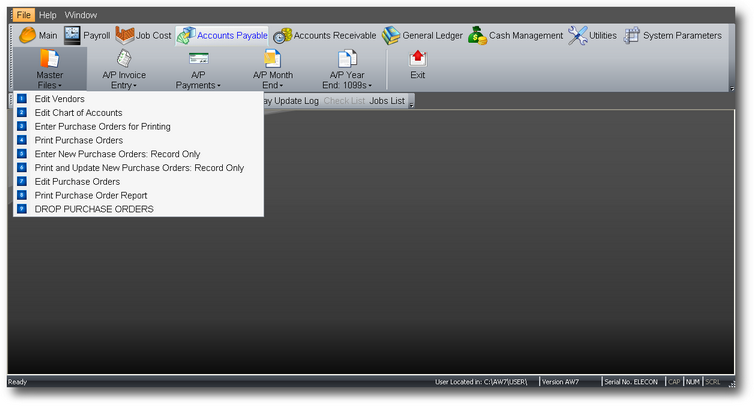Switch to the Accounts Receivable tab label
754x406 pixels.
(x=335, y=36)
